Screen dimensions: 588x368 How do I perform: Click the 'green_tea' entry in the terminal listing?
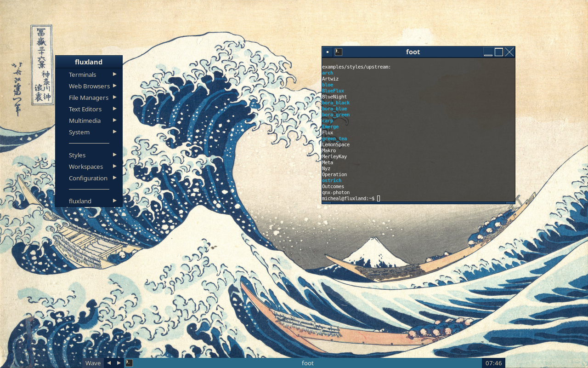(334, 139)
